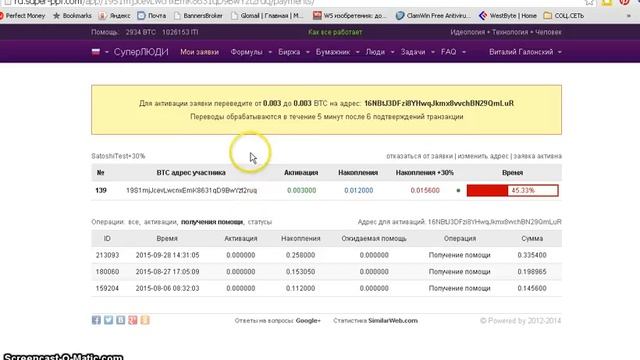Click the small status dot beside 0.015600
This screenshot has height=360, width=640.
(x=458, y=191)
